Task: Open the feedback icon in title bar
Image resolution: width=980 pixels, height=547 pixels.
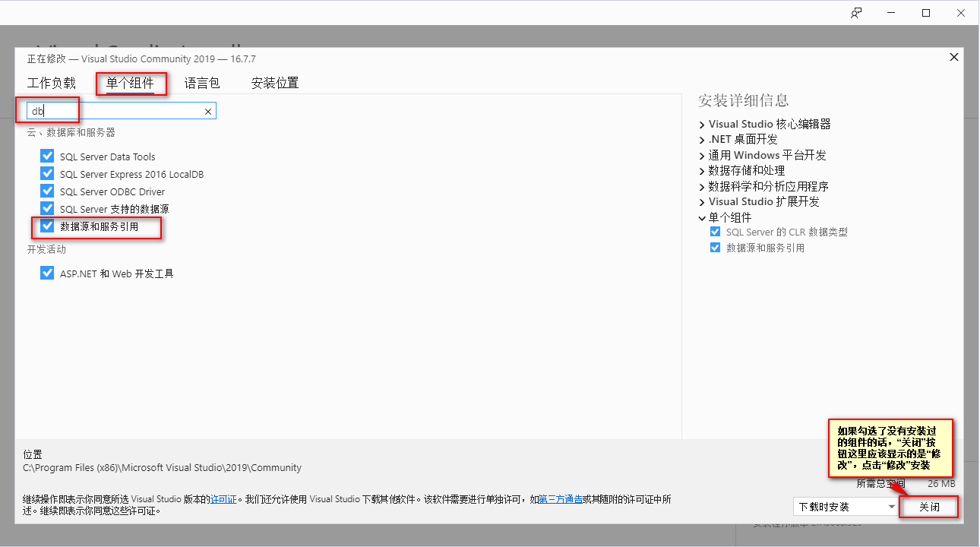Action: tap(856, 13)
